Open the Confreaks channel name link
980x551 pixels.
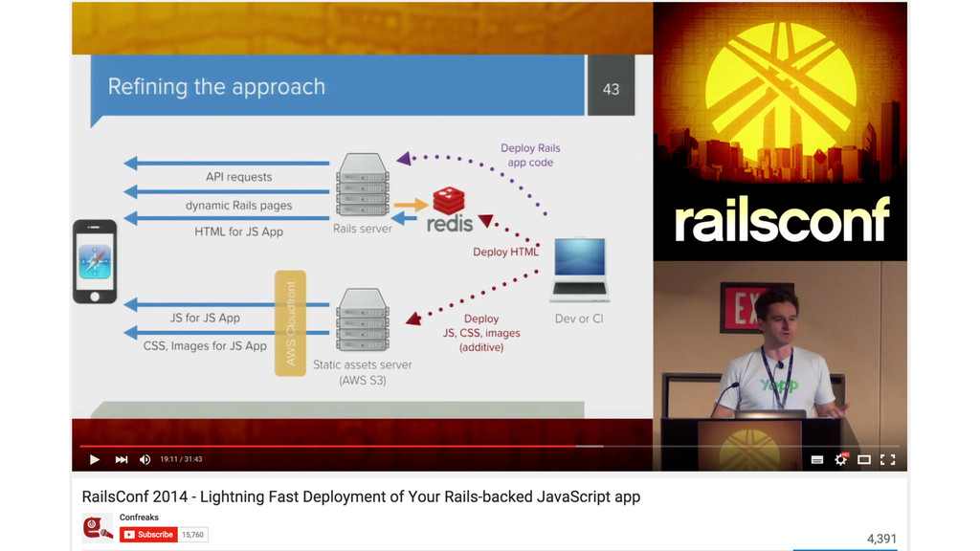(x=139, y=518)
